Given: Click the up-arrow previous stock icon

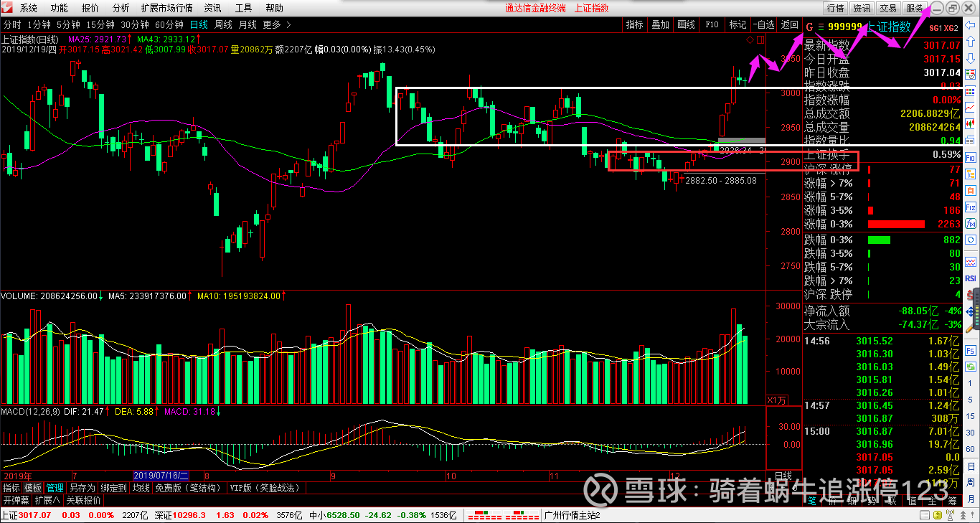Looking at the screenshot, I should 971,42.
